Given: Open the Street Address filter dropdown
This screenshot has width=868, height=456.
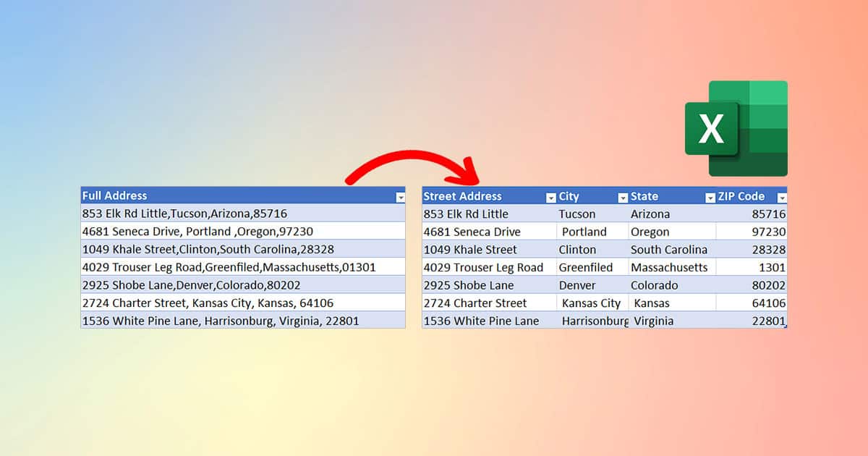Looking at the screenshot, I should 550,196.
